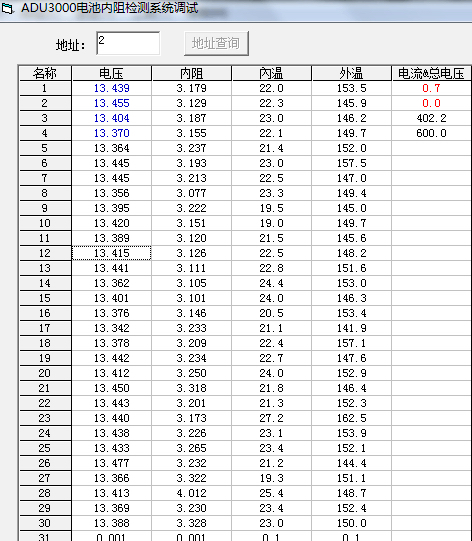Click the red current value 0.0
This screenshot has width=472, height=541.
tap(431, 103)
